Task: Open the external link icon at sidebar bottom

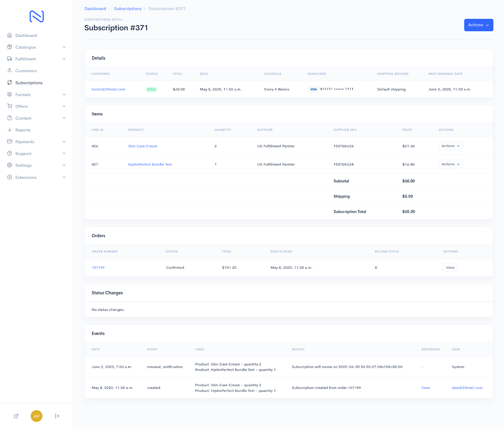Action: pos(16,416)
